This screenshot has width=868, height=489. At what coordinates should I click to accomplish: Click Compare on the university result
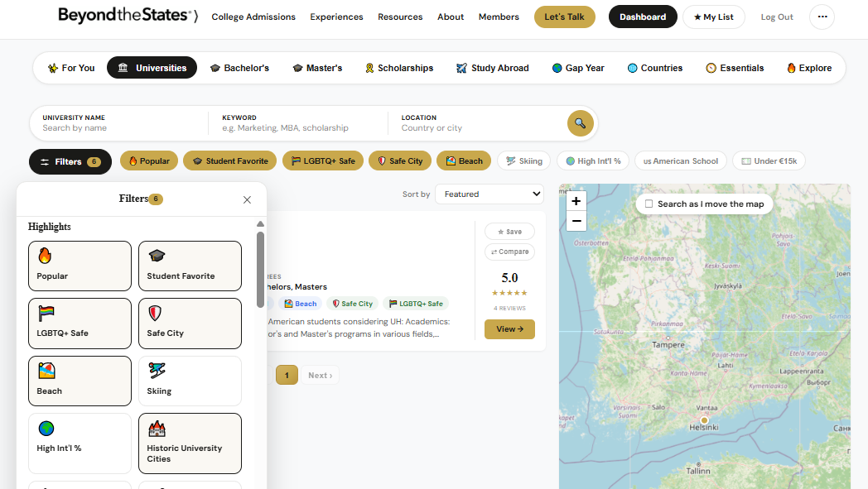point(509,252)
